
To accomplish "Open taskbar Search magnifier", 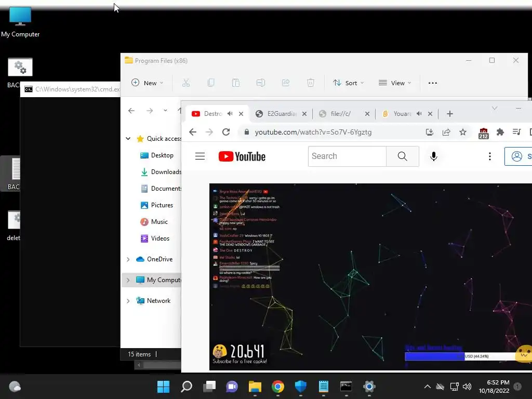I will [187, 387].
